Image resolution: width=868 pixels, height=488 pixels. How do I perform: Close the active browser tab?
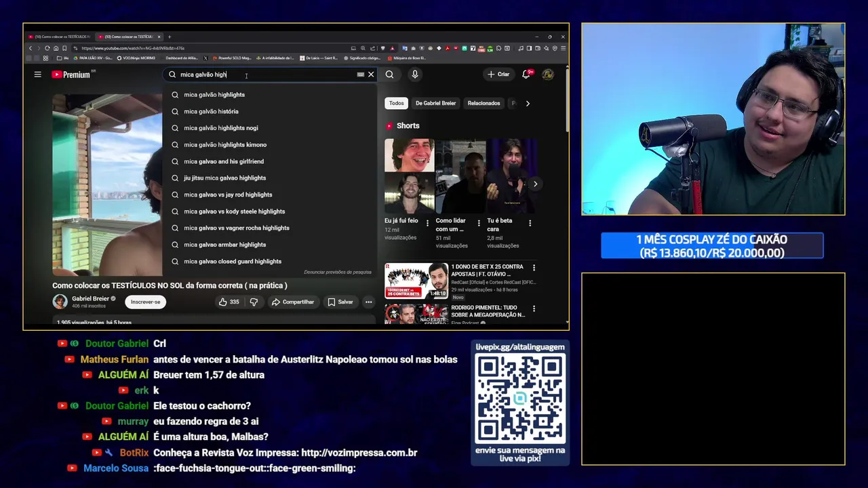[159, 37]
